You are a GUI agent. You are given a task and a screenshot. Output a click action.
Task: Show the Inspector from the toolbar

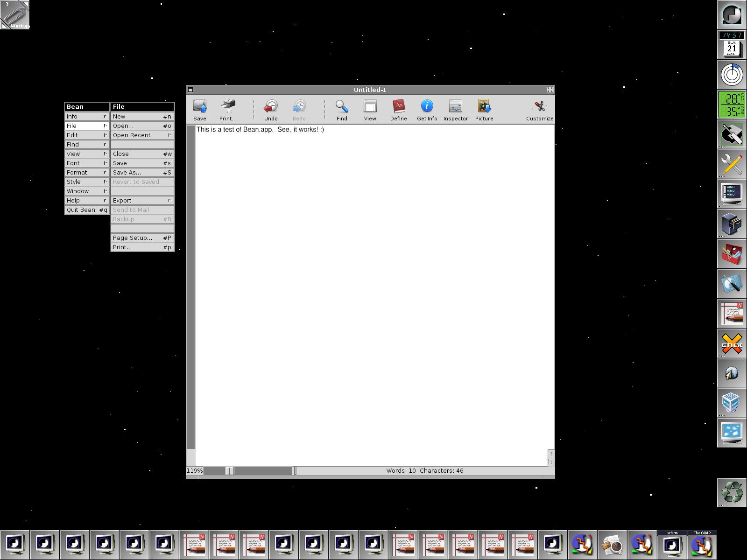coord(456,110)
